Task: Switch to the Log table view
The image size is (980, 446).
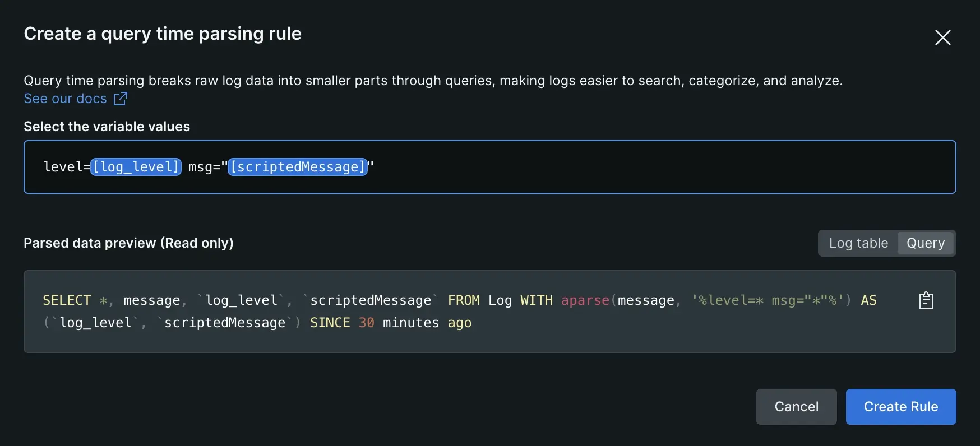Action: click(858, 243)
